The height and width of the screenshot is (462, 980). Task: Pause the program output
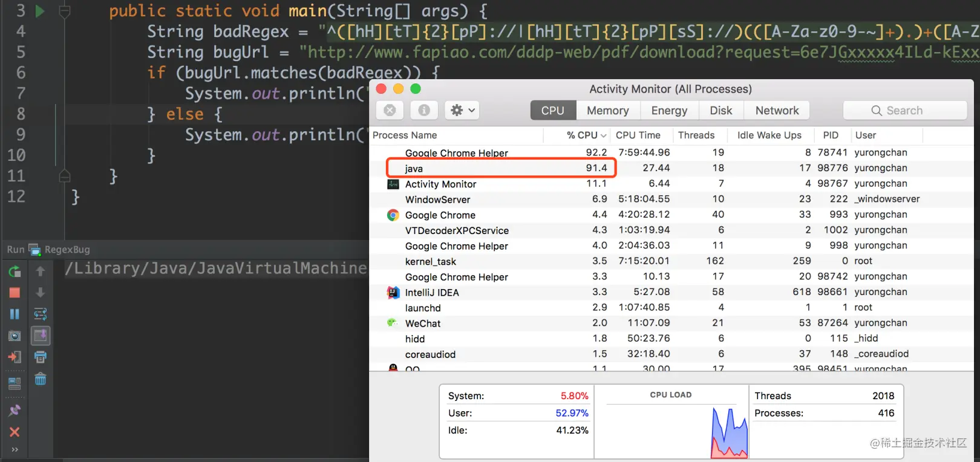[x=15, y=314]
